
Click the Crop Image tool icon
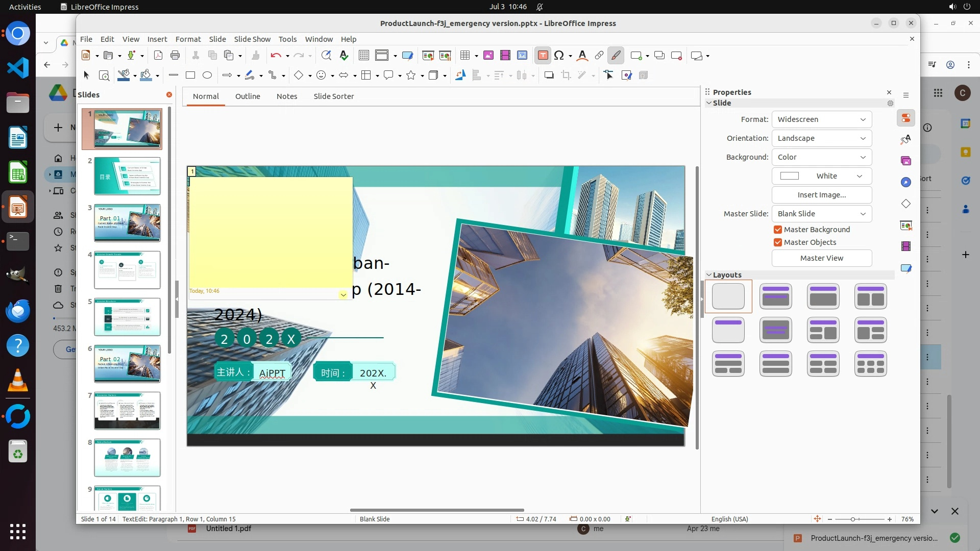click(566, 76)
